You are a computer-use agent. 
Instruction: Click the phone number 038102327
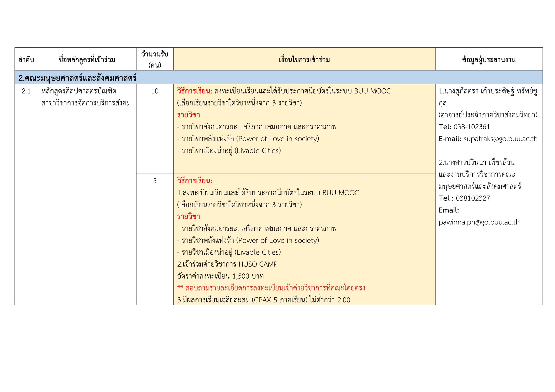(473, 198)
